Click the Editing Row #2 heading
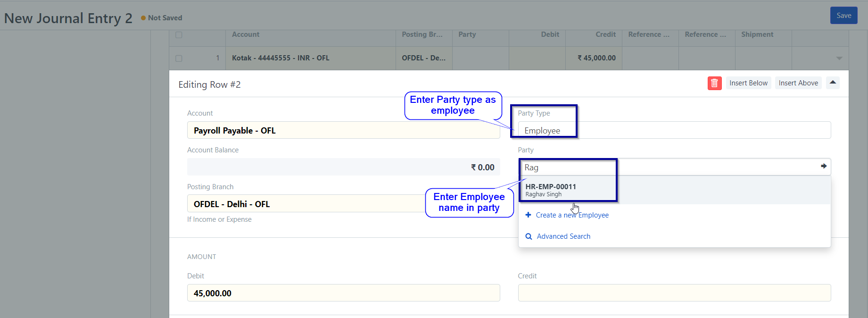Viewport: 868px width, 318px height. [x=209, y=84]
